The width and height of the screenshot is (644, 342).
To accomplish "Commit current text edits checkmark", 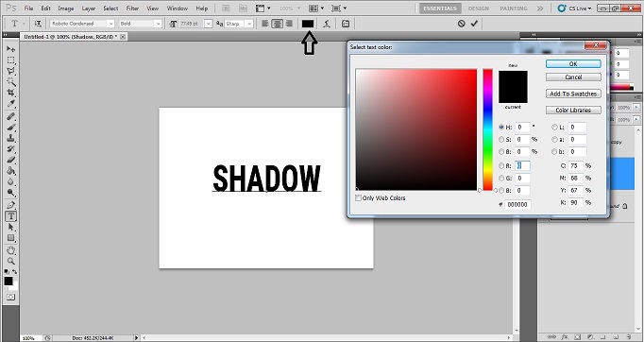I will (x=474, y=24).
